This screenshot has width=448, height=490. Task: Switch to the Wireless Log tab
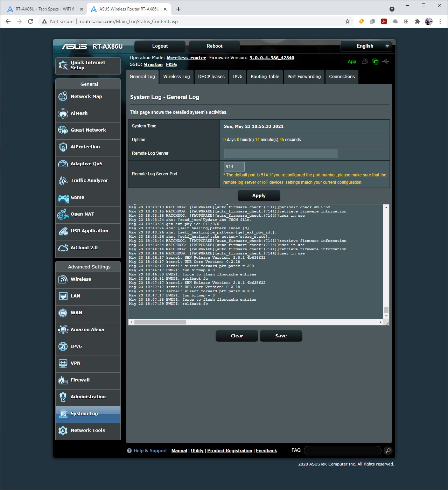tap(176, 77)
